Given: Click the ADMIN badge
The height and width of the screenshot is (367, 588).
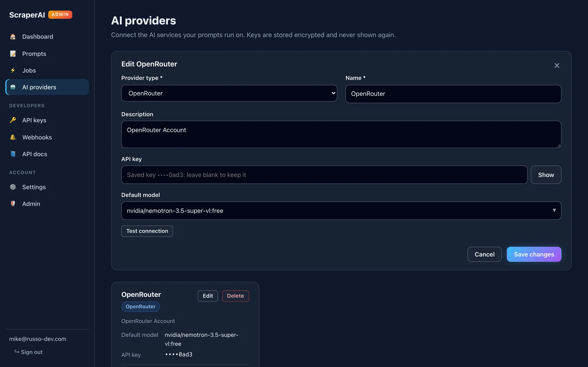Looking at the screenshot, I should pos(60,15).
